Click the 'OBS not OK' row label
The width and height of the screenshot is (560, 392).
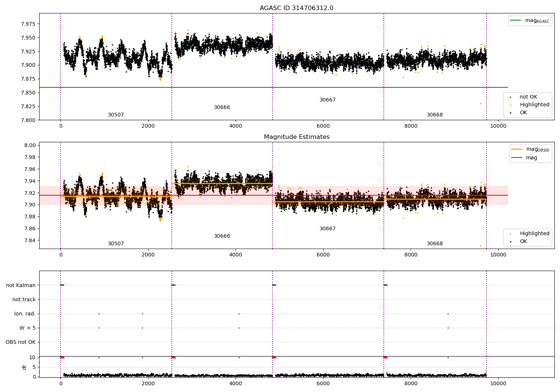pos(21,342)
